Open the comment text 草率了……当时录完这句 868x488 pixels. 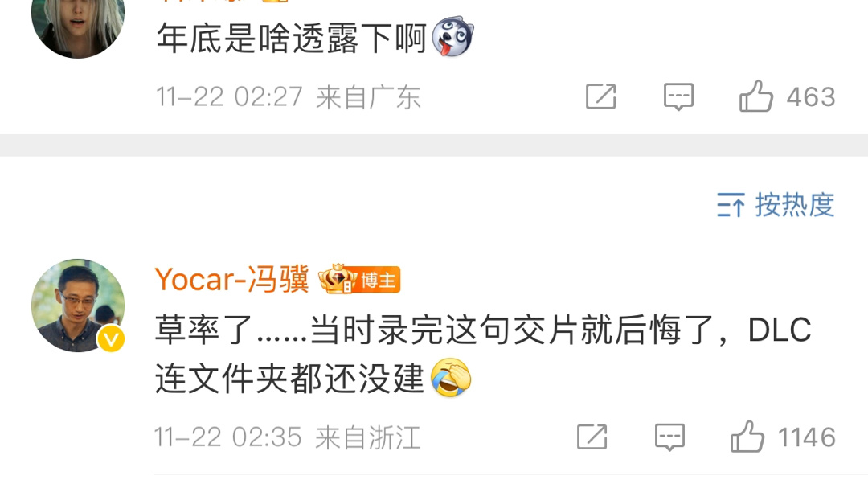[x=483, y=354]
